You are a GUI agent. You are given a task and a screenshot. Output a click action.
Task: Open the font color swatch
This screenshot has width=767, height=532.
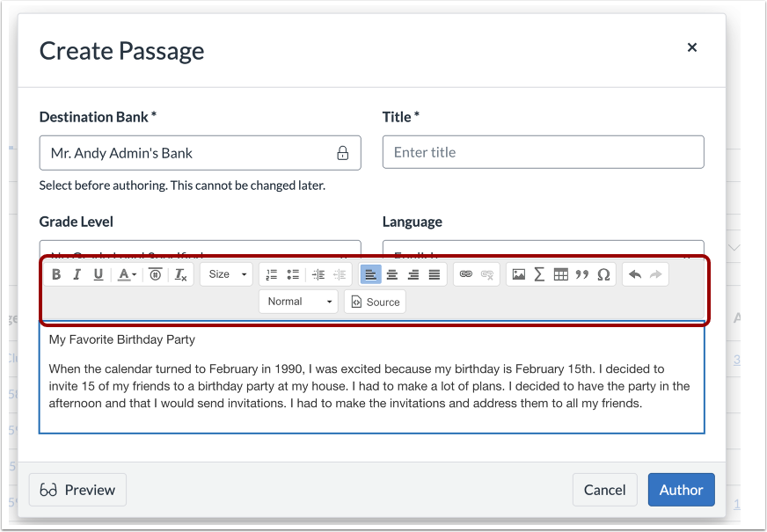point(124,273)
